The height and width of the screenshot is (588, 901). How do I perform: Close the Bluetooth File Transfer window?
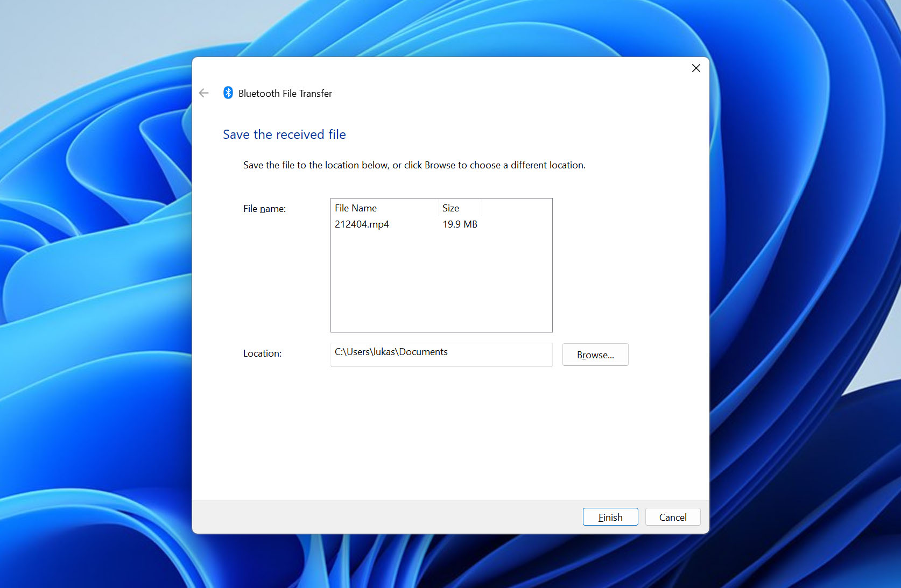coord(696,68)
